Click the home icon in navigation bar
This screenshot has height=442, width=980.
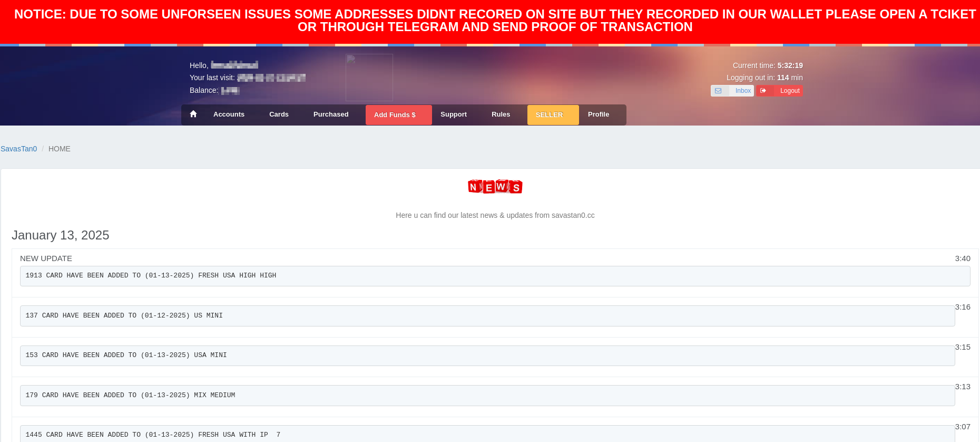coord(193,114)
